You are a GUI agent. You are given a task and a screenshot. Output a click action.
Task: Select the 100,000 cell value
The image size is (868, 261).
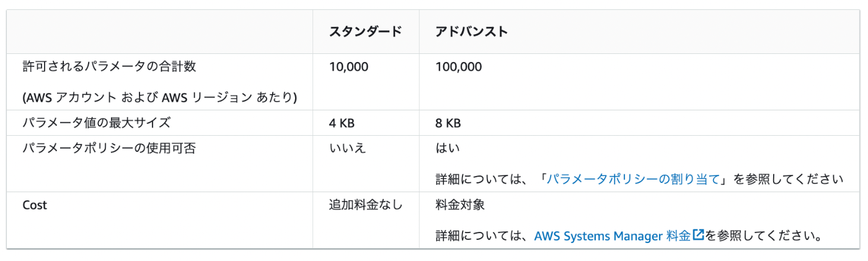pyautogui.click(x=458, y=66)
